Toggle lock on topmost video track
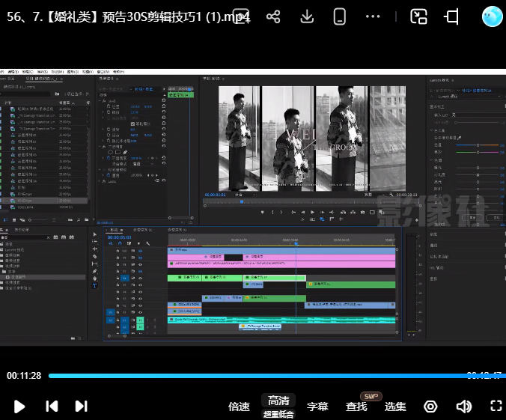Screen dimensions: 506x420 click(118, 251)
